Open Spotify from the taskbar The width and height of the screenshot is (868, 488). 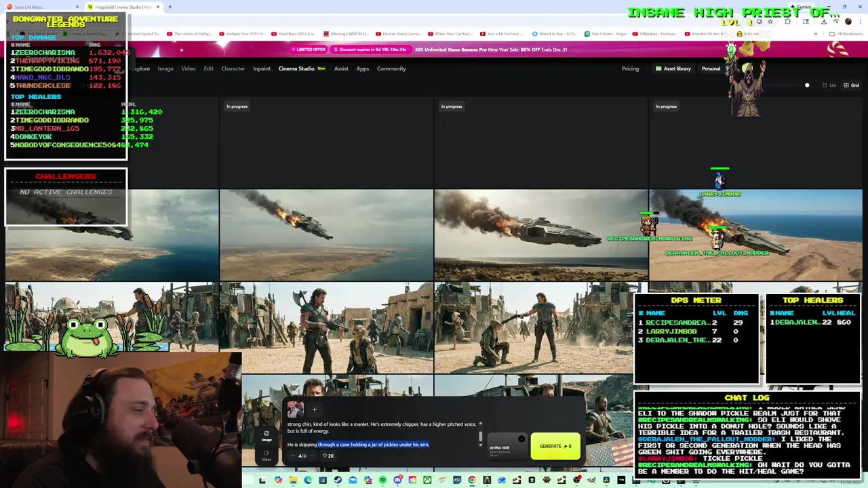[x=382, y=480]
